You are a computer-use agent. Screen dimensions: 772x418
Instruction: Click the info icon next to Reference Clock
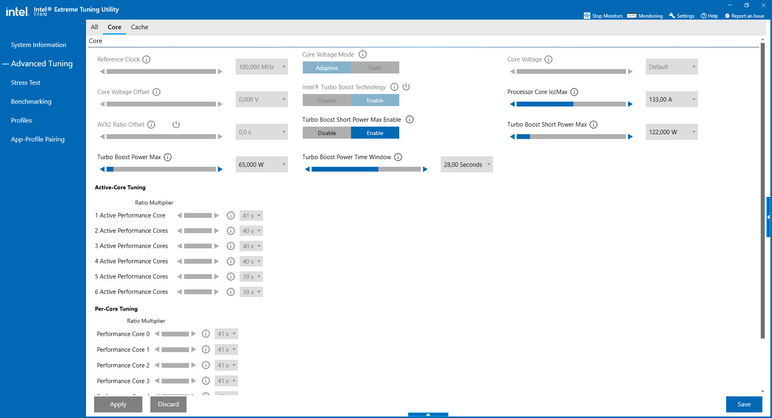[x=147, y=60]
